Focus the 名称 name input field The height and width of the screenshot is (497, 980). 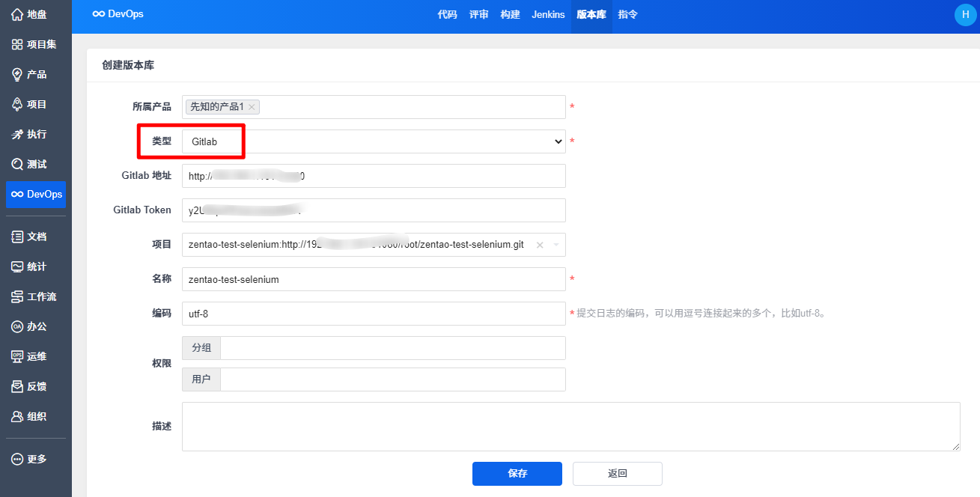(x=374, y=279)
